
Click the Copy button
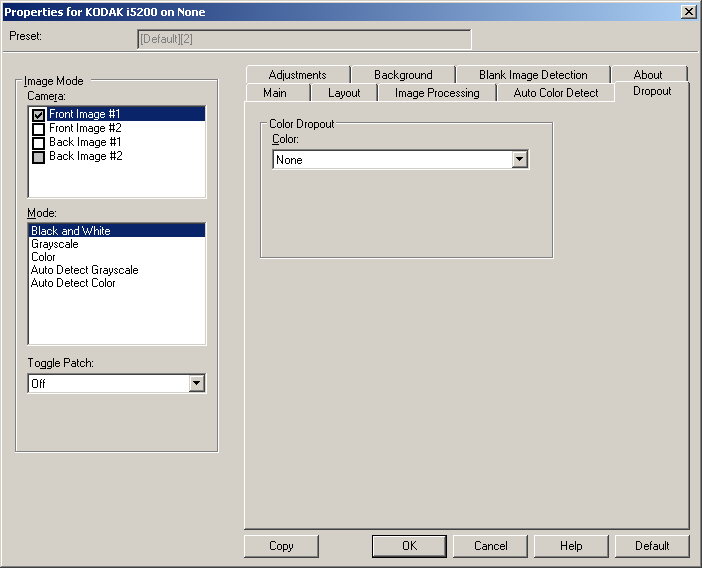click(x=281, y=546)
